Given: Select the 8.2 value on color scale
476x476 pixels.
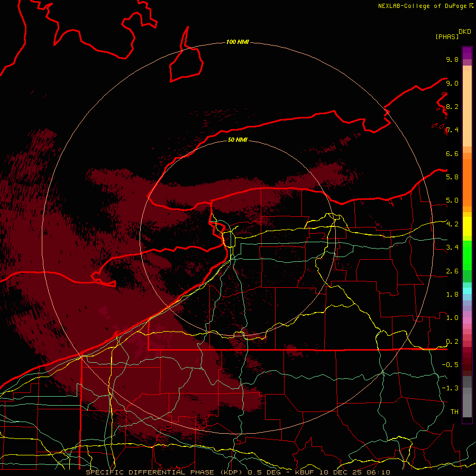Looking at the screenshot, I should (x=452, y=106).
